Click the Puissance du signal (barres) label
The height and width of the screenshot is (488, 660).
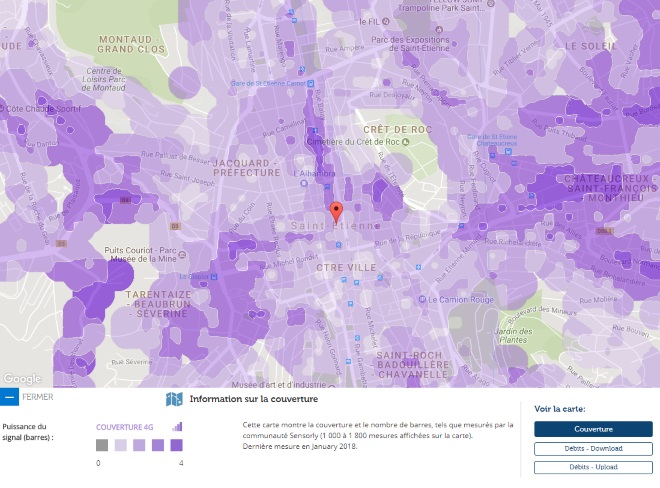pyautogui.click(x=28, y=432)
